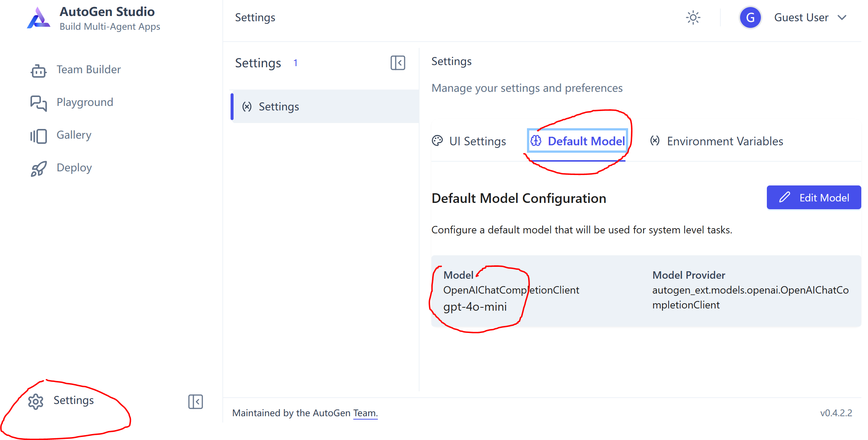Open the AutoGen Team link
Image resolution: width=868 pixels, height=440 pixels.
click(365, 413)
